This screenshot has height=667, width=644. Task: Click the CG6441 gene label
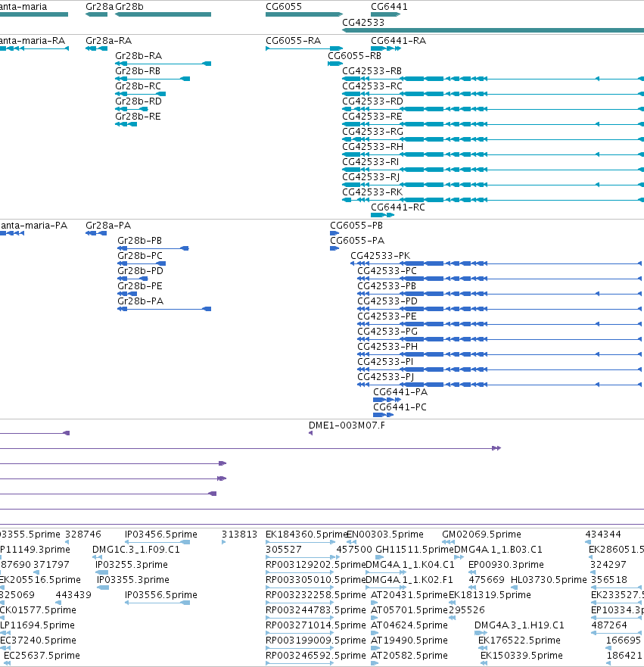[389, 7]
